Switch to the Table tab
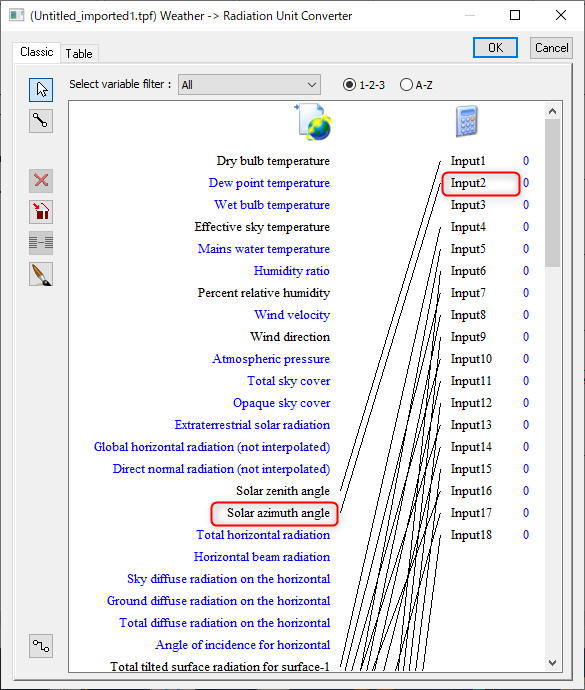585x690 pixels. point(79,54)
